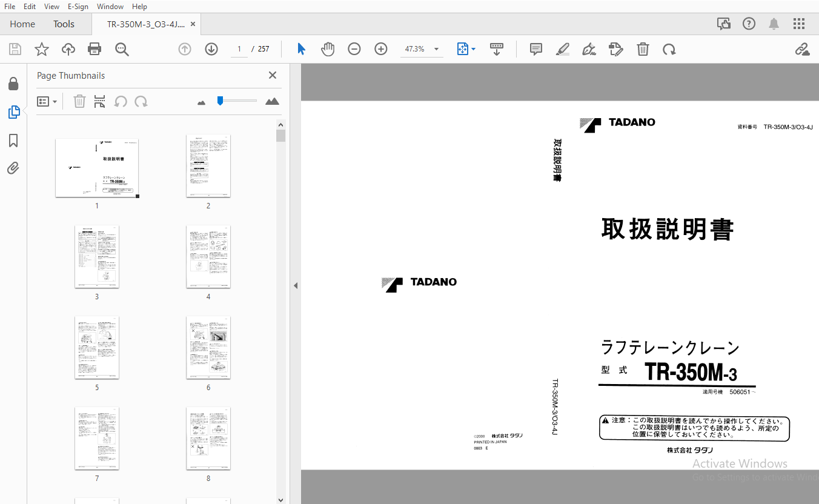The image size is (819, 504).
Task: Select the page 6 thumbnail
Action: click(208, 348)
